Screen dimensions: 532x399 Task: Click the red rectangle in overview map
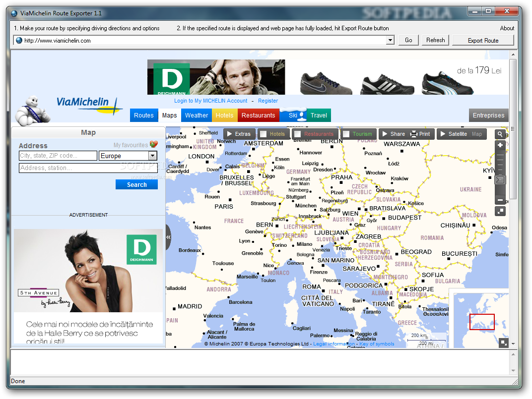pyautogui.click(x=482, y=322)
